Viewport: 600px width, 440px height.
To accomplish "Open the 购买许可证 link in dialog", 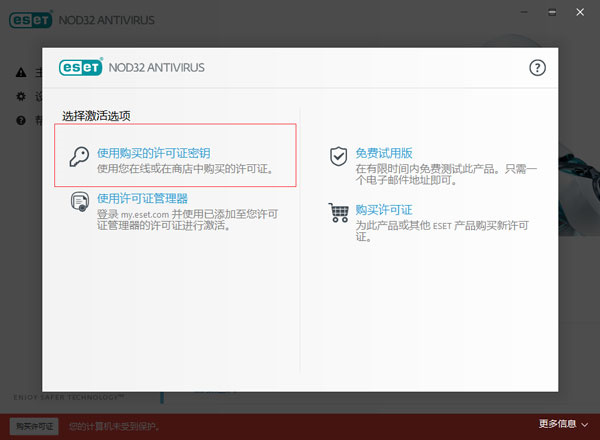I will [x=383, y=209].
